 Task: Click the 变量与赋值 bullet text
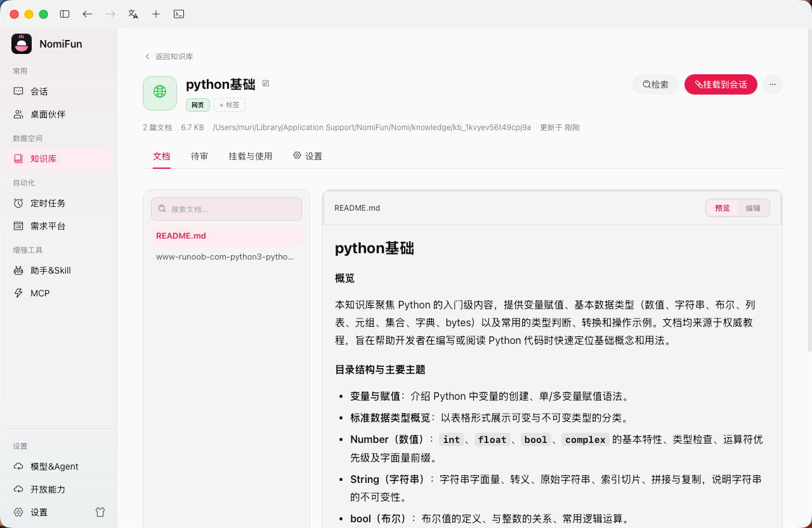375,397
